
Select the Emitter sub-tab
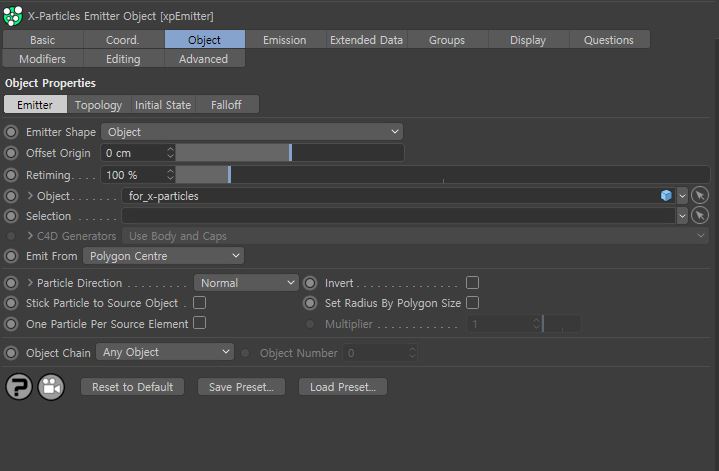pyautogui.click(x=35, y=105)
